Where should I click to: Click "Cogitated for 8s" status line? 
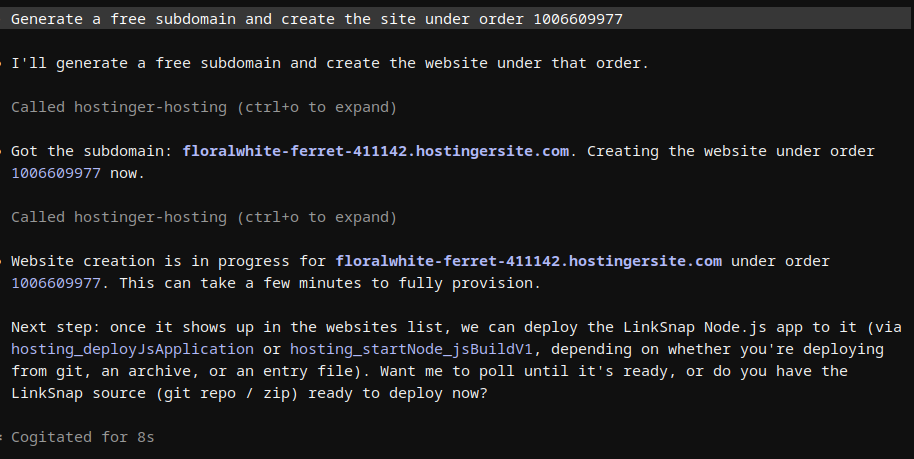pos(83,437)
